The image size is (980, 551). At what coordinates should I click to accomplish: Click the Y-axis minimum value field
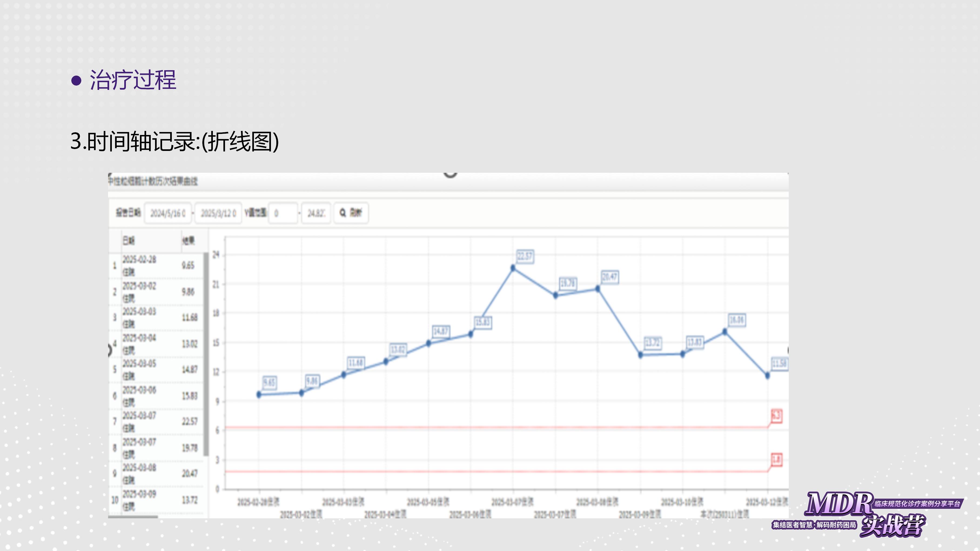coord(283,213)
